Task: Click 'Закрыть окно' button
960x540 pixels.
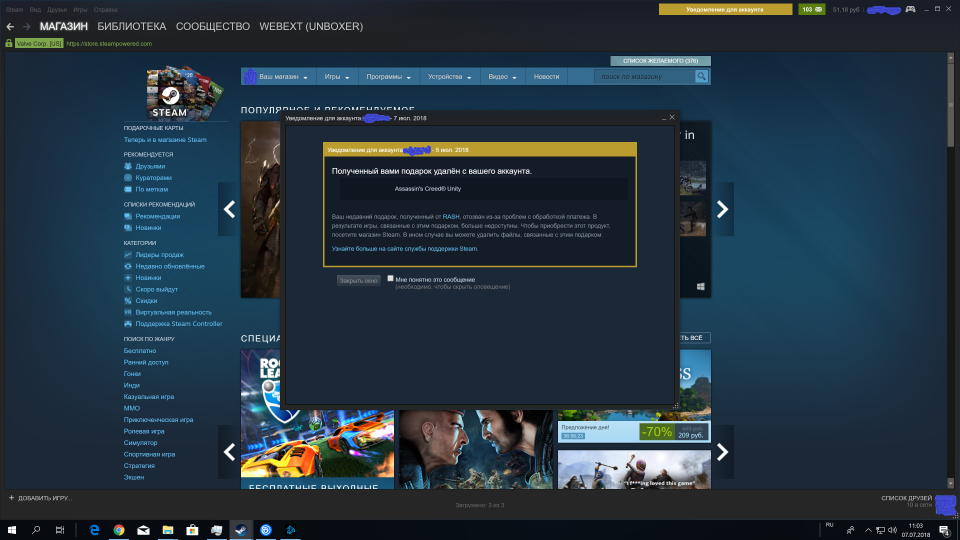Action: coord(358,280)
